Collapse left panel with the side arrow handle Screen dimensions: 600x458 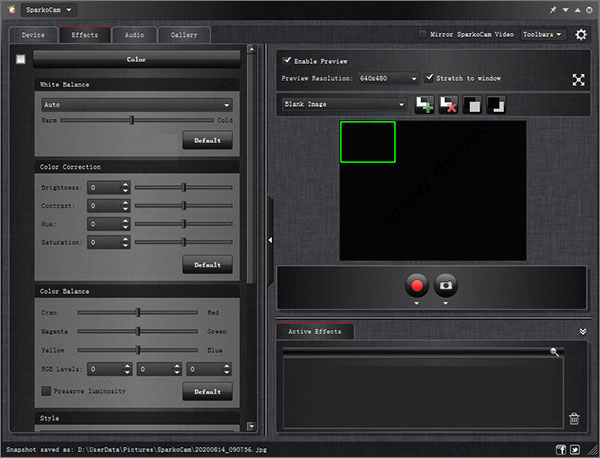[270, 240]
